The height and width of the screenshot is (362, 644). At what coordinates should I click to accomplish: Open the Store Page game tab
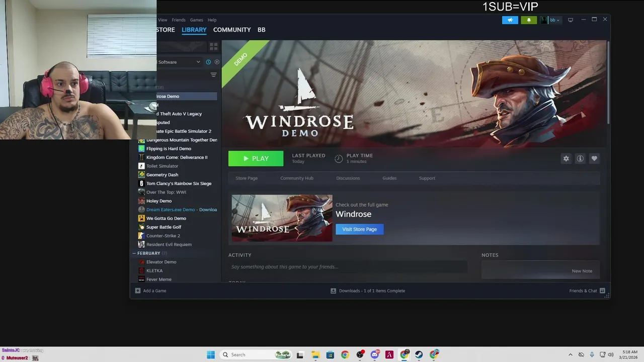coord(247,178)
